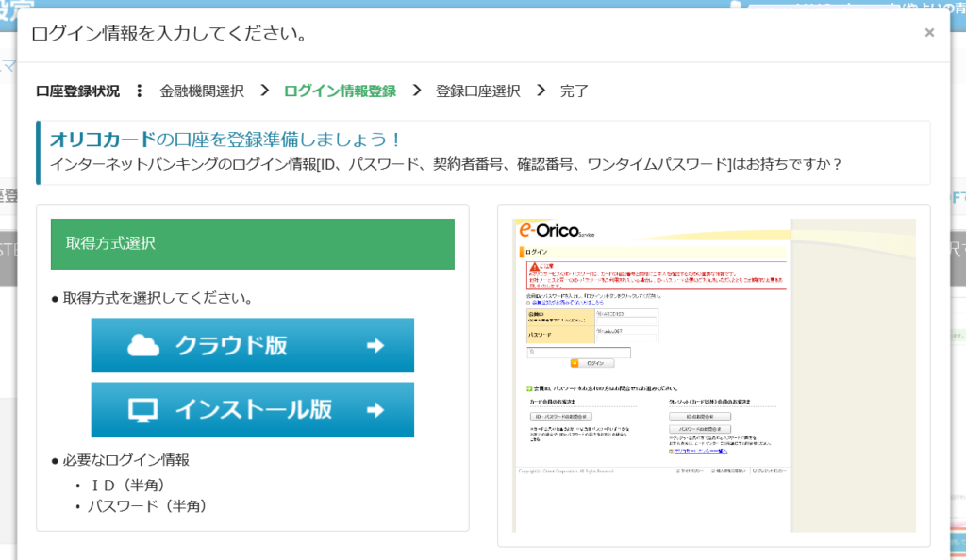Select the 完了 step
The height and width of the screenshot is (560, 966).
click(574, 91)
